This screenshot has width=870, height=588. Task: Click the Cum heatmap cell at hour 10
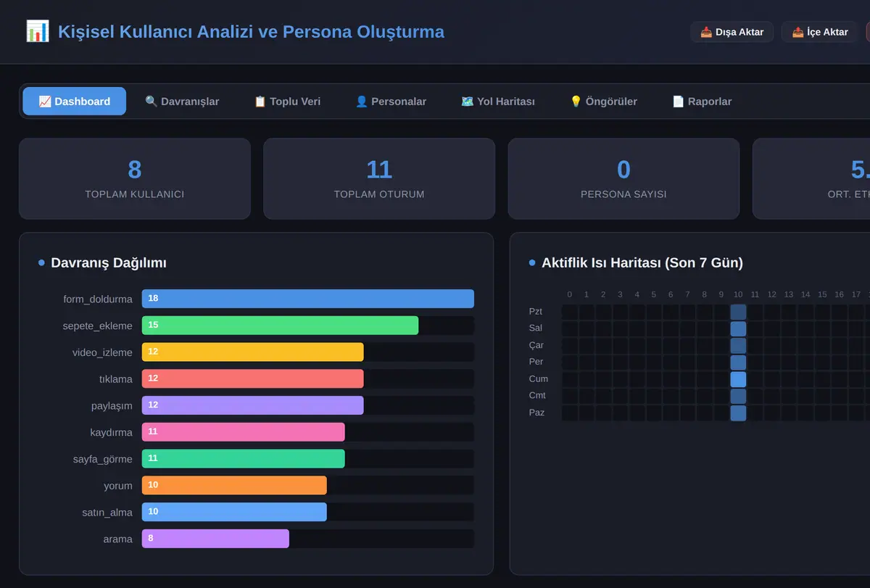click(x=738, y=379)
